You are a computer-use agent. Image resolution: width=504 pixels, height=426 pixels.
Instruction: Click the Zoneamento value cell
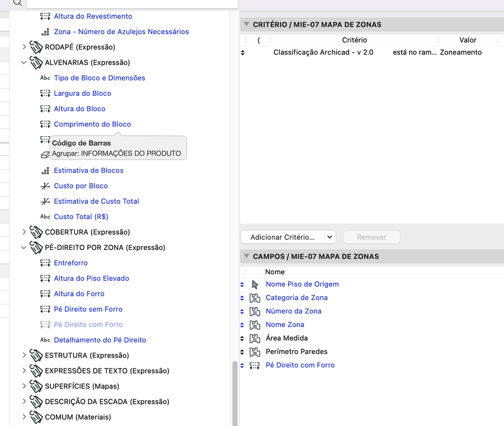tap(461, 52)
